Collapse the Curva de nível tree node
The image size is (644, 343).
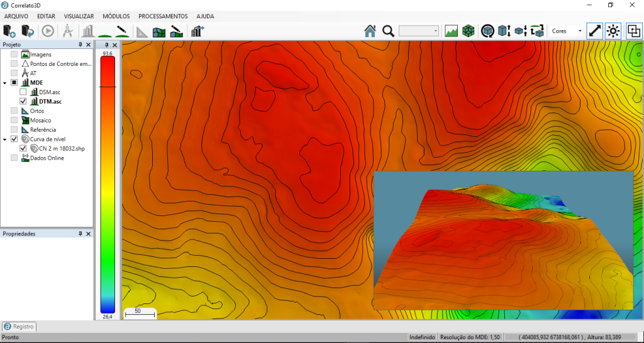[x=5, y=139]
